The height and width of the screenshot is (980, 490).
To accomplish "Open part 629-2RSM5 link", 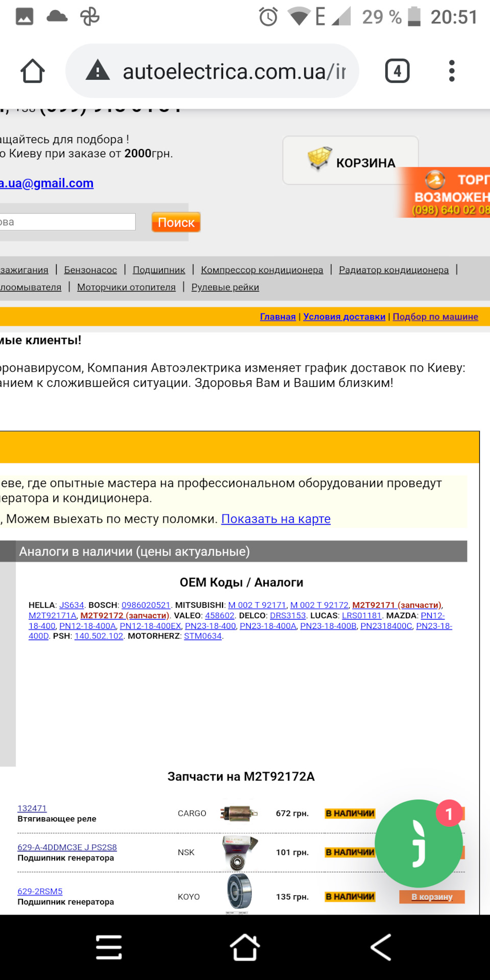I will pyautogui.click(x=40, y=891).
